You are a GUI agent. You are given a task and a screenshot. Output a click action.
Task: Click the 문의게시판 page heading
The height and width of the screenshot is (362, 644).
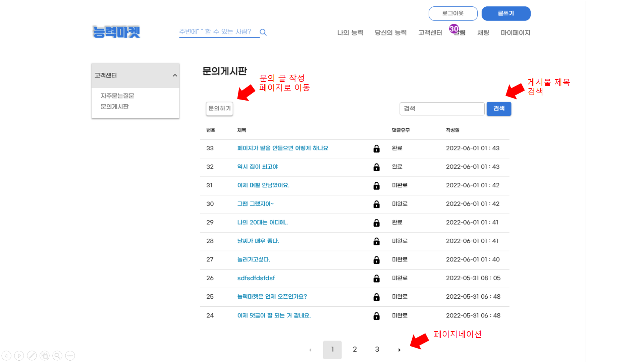[224, 71]
